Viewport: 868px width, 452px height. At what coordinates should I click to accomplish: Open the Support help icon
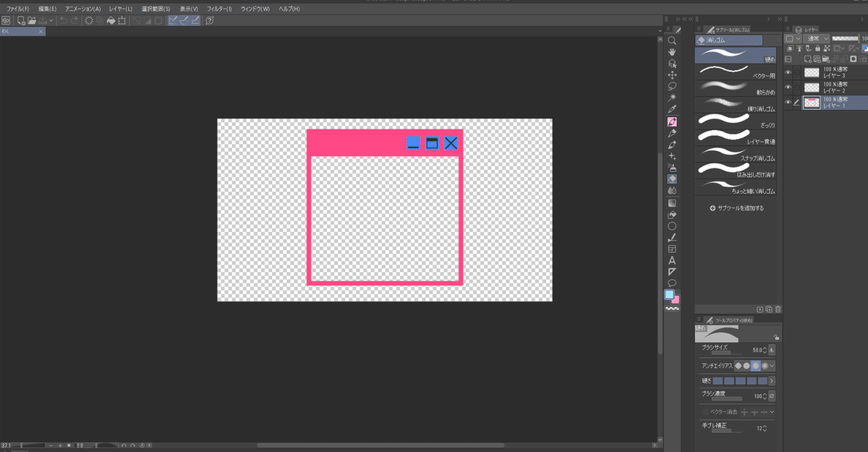(210, 20)
